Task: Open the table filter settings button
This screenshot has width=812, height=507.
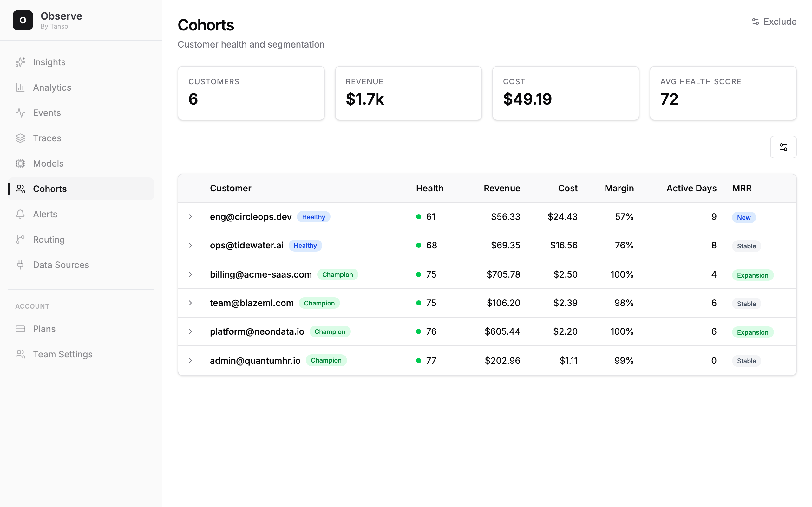Action: [x=783, y=147]
